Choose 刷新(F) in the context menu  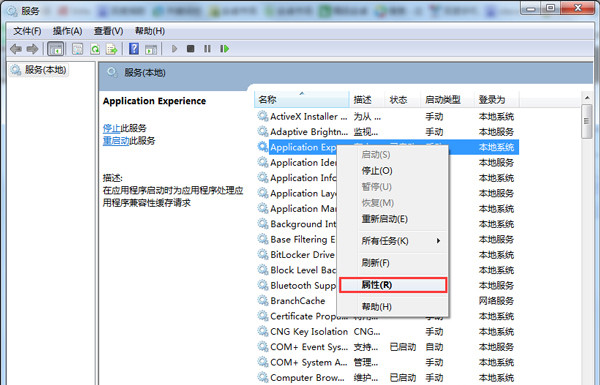coord(393,263)
